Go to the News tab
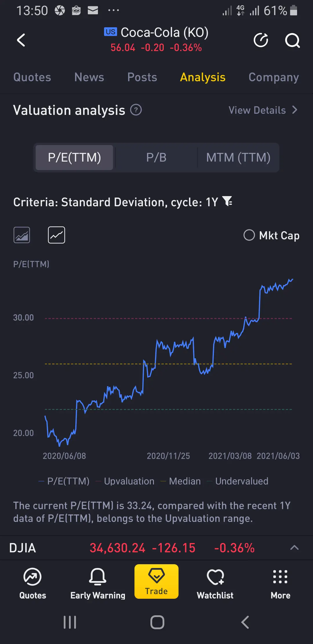 (x=89, y=77)
